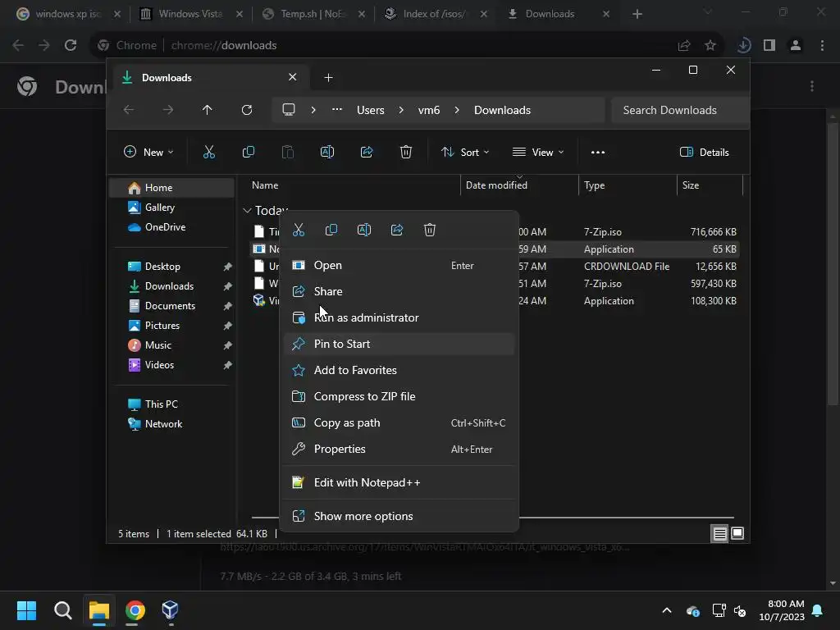Open Chrome downloads toolbar icon
The height and width of the screenshot is (630, 840).
click(743, 46)
